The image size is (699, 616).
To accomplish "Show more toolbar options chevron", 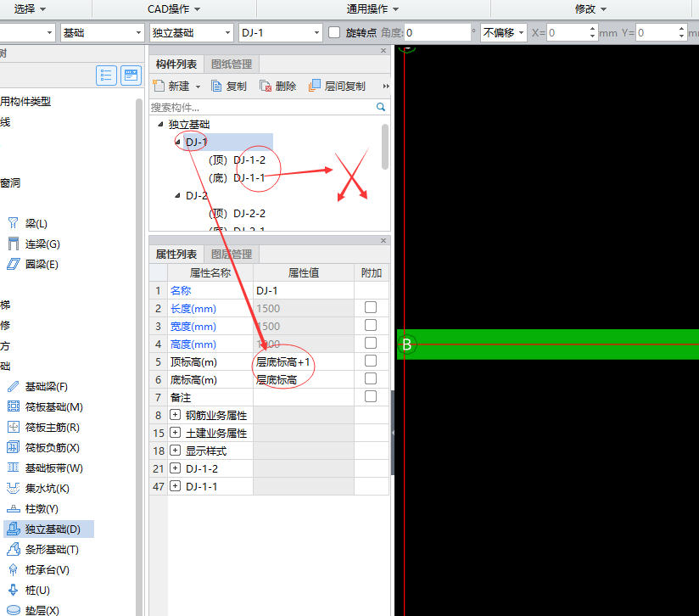I will [x=386, y=86].
